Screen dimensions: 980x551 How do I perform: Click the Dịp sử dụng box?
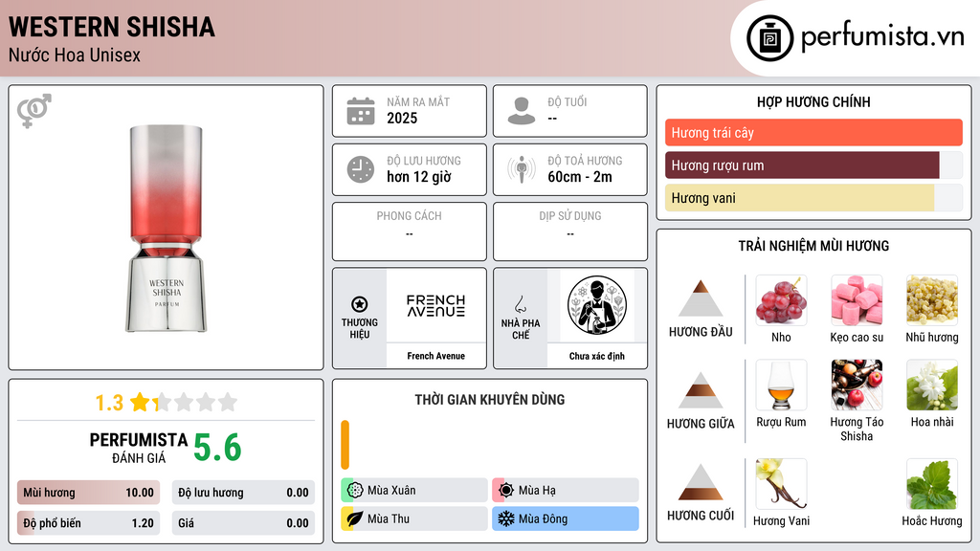point(570,231)
